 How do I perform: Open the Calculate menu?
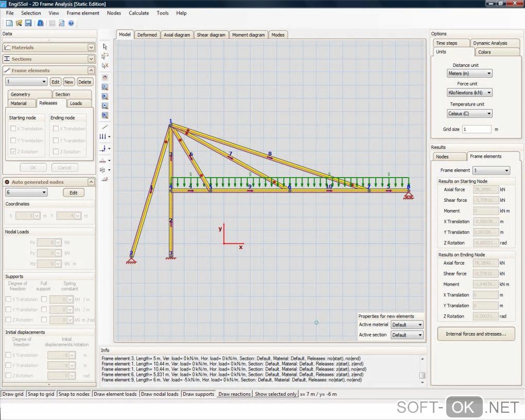[x=138, y=13]
